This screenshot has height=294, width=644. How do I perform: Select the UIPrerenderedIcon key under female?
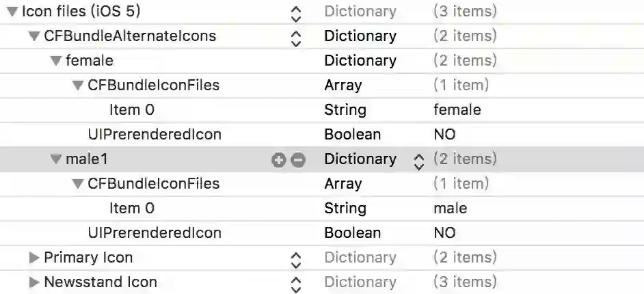(155, 135)
